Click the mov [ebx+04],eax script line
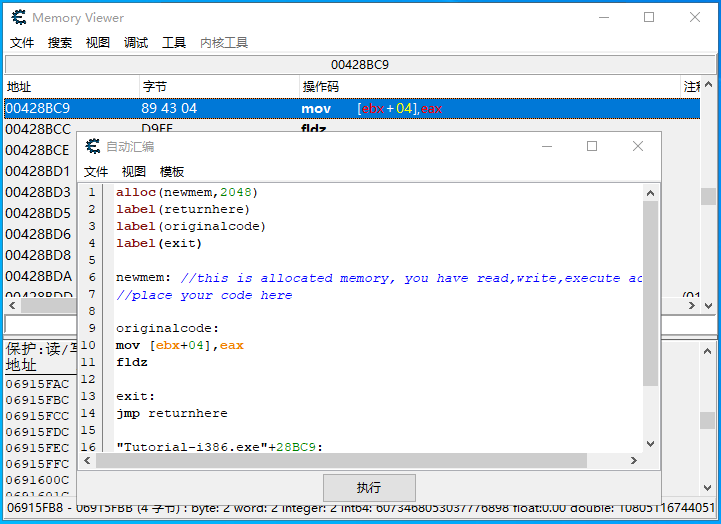Screen dimensions: 721x524 180,346
